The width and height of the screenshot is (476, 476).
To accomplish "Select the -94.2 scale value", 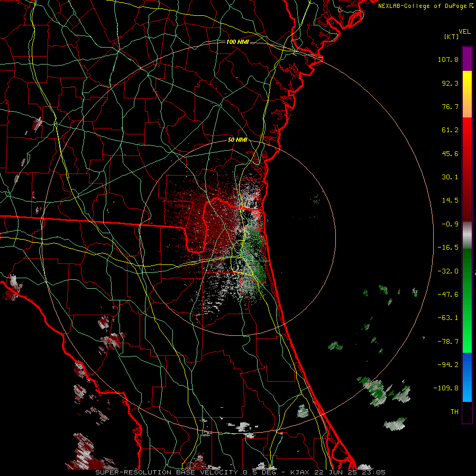I will point(448,365).
